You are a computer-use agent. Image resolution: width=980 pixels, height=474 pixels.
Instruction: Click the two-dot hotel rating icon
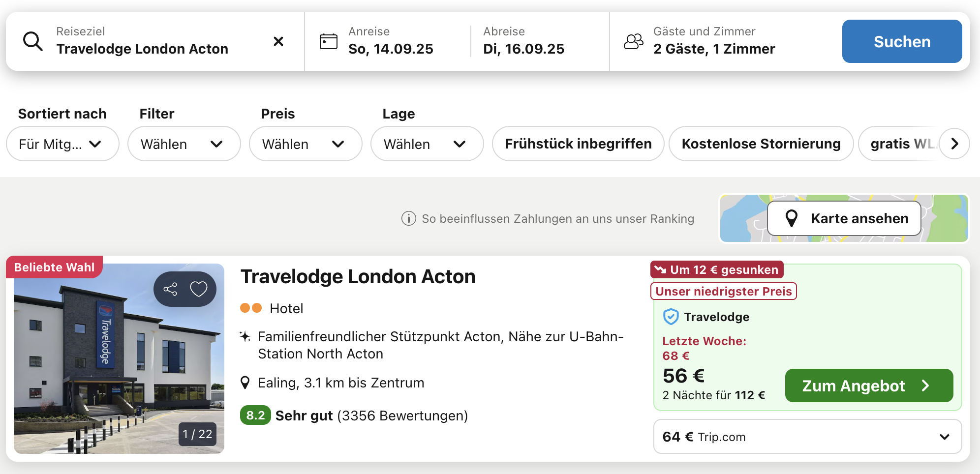pos(251,308)
